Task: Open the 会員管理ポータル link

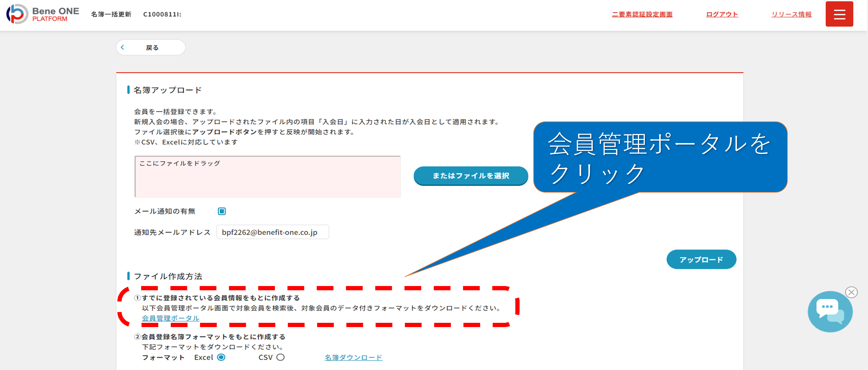Action: click(171, 318)
